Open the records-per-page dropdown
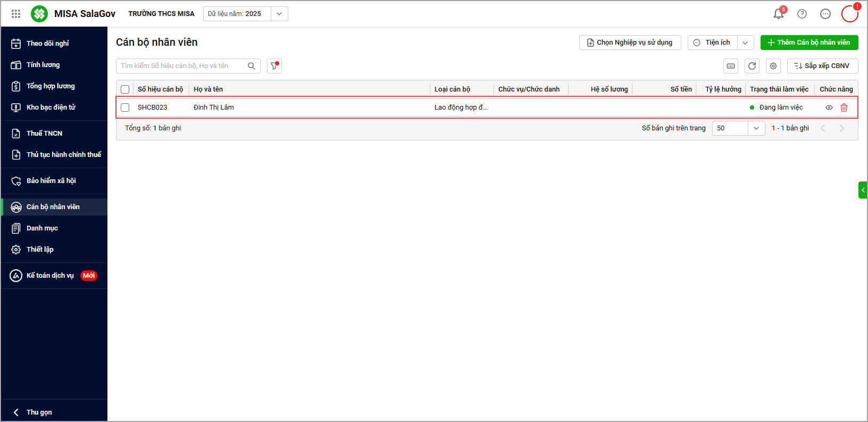Viewport: 868px width, 422px height. [756, 128]
